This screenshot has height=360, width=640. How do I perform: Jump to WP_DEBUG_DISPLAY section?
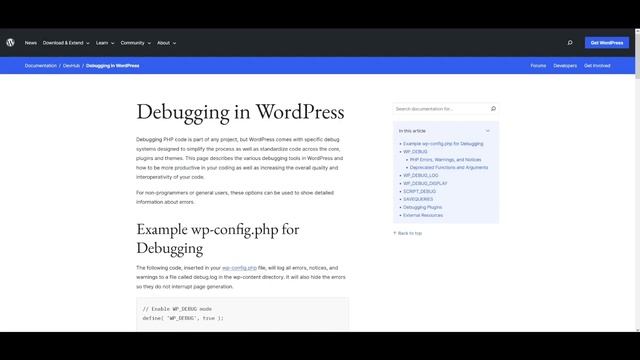tap(425, 183)
